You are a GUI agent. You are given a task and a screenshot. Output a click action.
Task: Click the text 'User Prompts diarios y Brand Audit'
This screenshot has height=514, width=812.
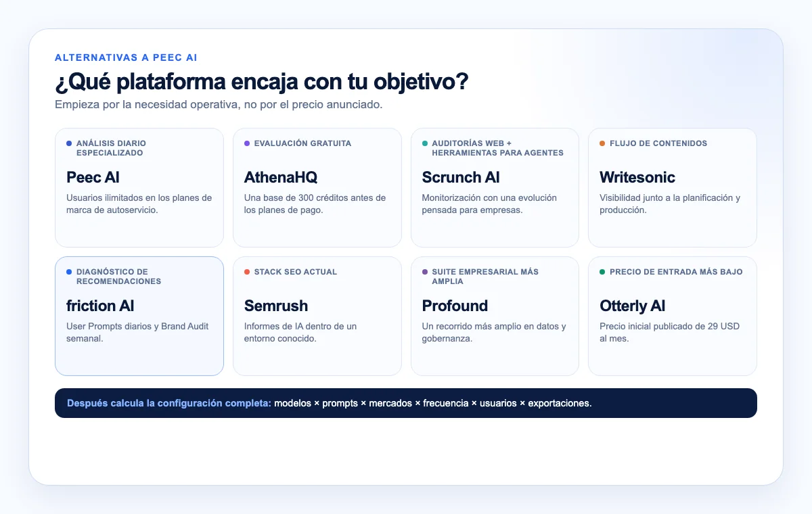click(x=137, y=327)
